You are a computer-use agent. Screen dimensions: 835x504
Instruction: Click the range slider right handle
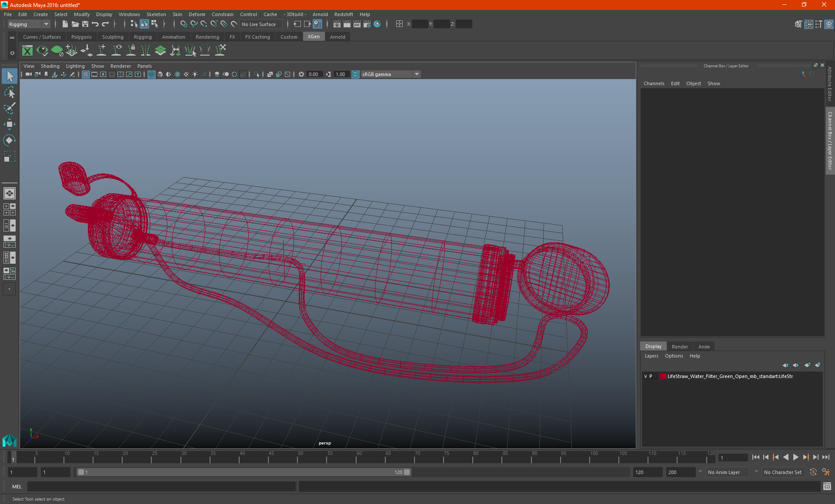click(407, 472)
